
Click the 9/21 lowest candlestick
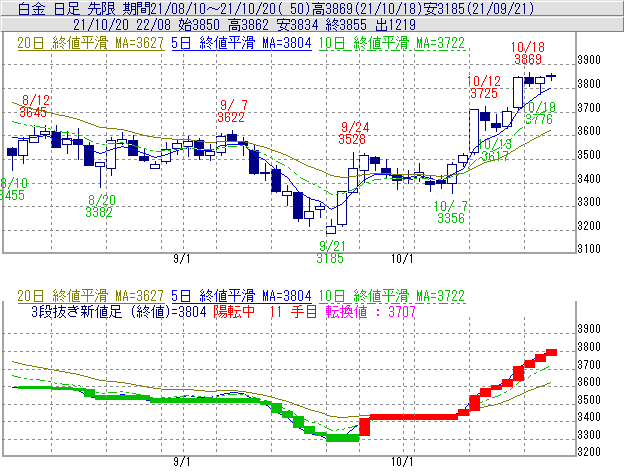point(331,228)
